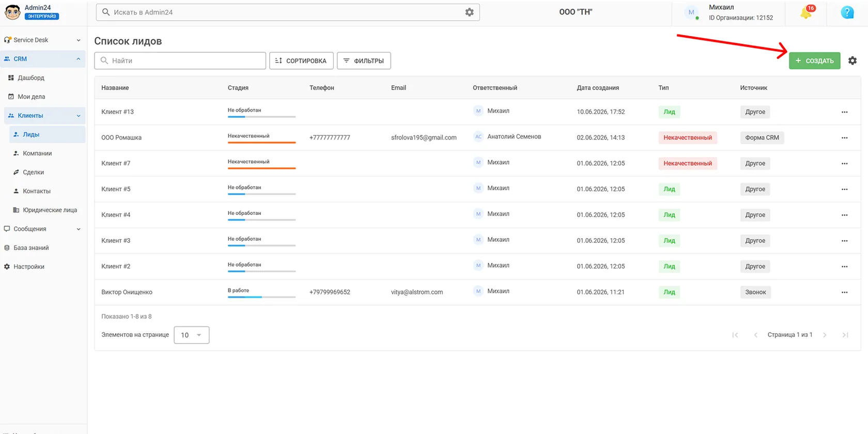This screenshot has height=434, width=868.
Task: Open three-dots menu for Клиент #7
Action: point(844,163)
